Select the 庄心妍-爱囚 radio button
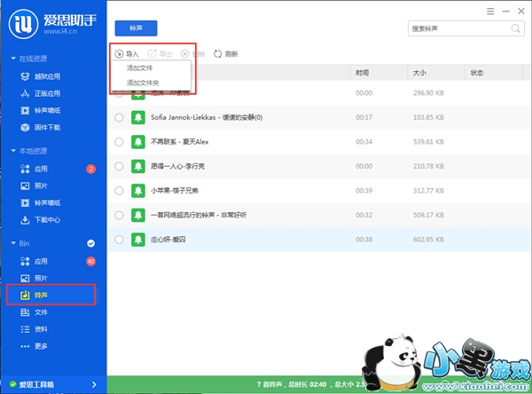532x394 pixels. tap(119, 240)
